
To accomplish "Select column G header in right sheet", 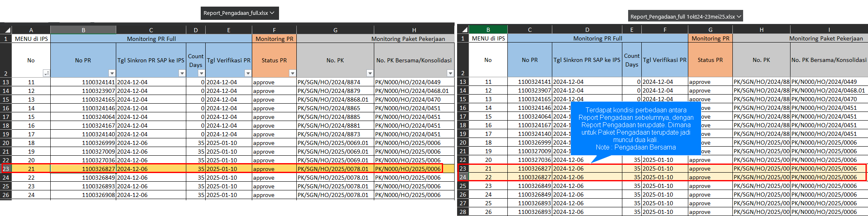I will (710, 30).
